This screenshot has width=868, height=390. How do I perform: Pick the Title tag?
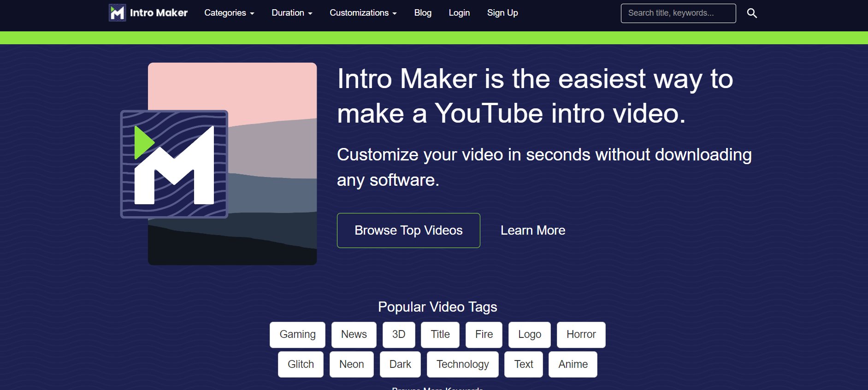[x=440, y=335]
